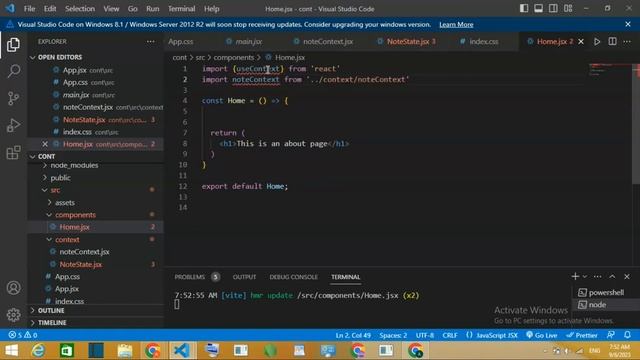Toggle the secondary side bar layout icon
The image size is (640, 360).
[553, 8]
